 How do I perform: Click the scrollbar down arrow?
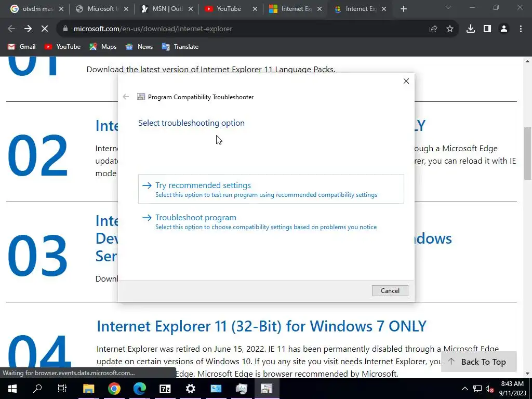pos(527,374)
